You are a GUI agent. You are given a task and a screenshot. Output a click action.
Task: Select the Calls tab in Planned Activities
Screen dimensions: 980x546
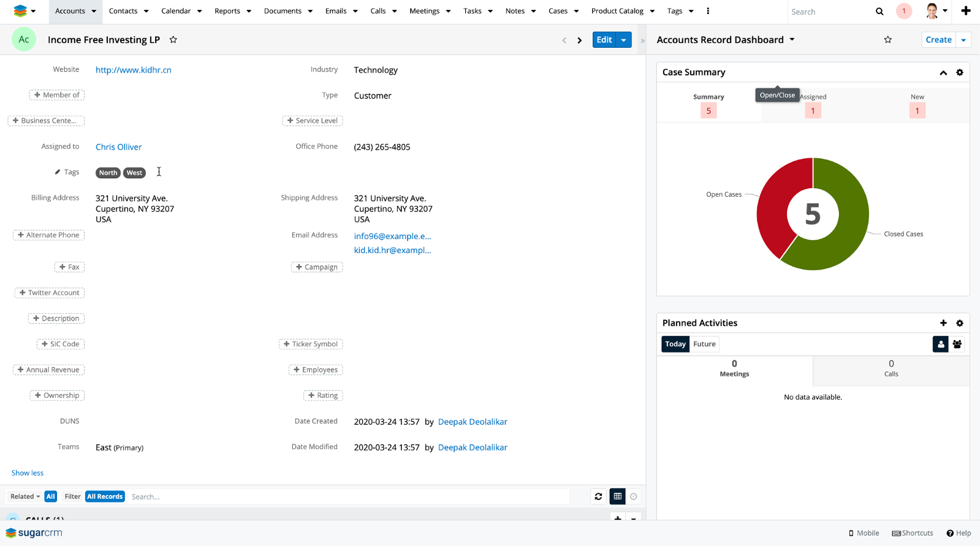point(891,368)
